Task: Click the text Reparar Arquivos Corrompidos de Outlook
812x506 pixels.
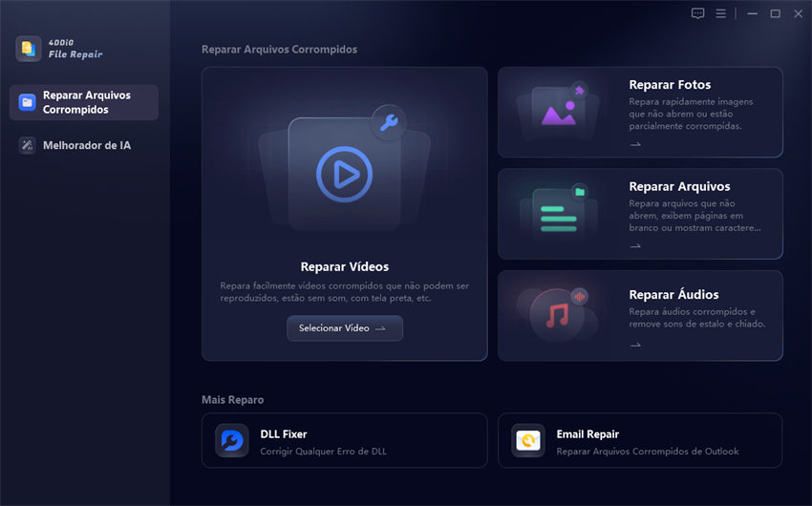Action: (x=648, y=452)
